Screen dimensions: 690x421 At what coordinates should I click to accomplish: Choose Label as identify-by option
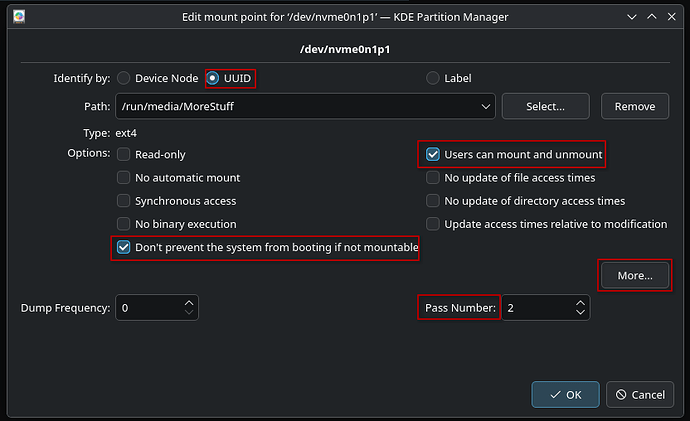pos(433,78)
